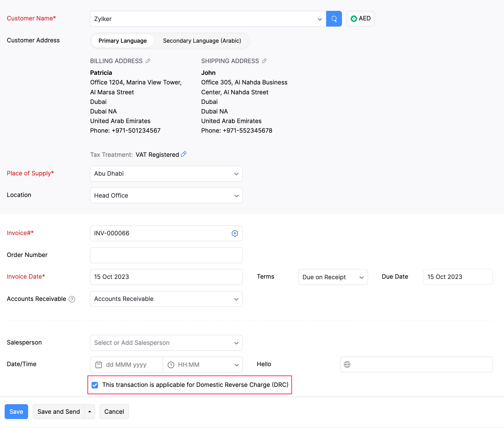The height and width of the screenshot is (428, 504).
Task: Click the AED currency badge
Action: coord(361,19)
